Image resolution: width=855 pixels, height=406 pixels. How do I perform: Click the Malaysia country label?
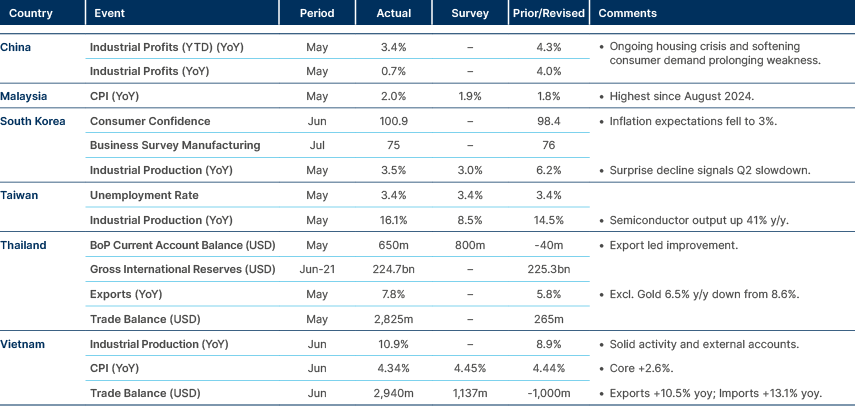pos(25,96)
